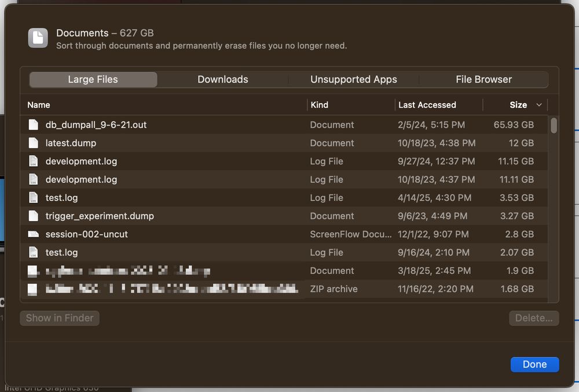Click the document icon beside latest.dump
Image resolution: width=579 pixels, height=392 pixels.
coord(34,143)
